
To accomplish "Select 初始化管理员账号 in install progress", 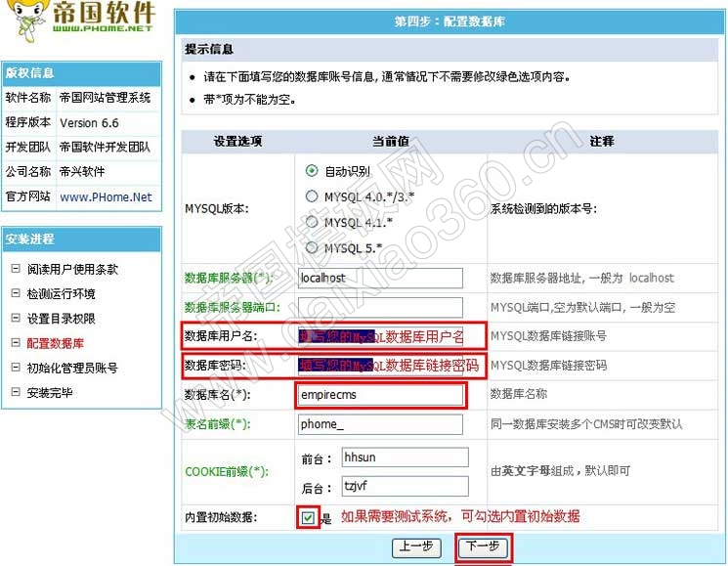I will 72,369.
